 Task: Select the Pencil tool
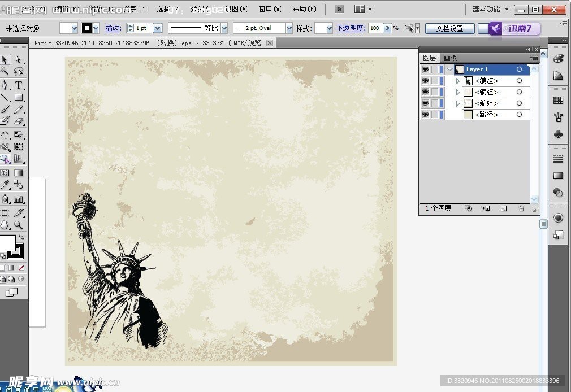point(19,109)
